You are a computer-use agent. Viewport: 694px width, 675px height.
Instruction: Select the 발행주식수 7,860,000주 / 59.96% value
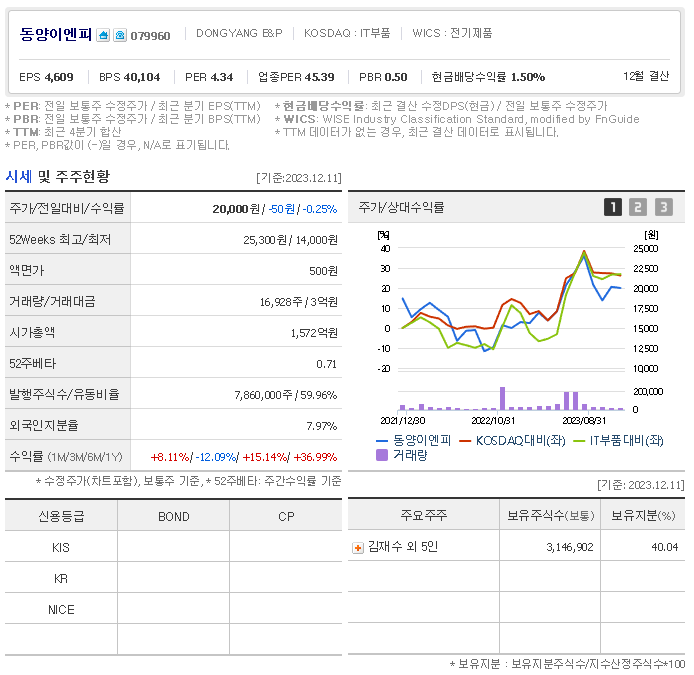[x=285, y=395]
